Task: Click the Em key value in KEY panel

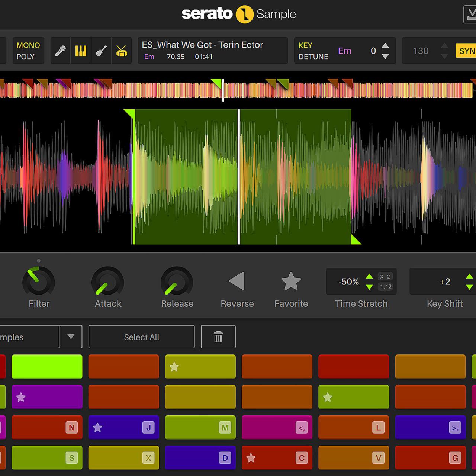Action: tap(344, 51)
